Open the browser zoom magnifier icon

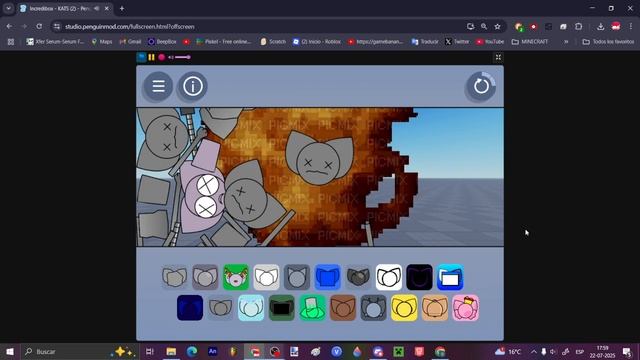coord(484,27)
